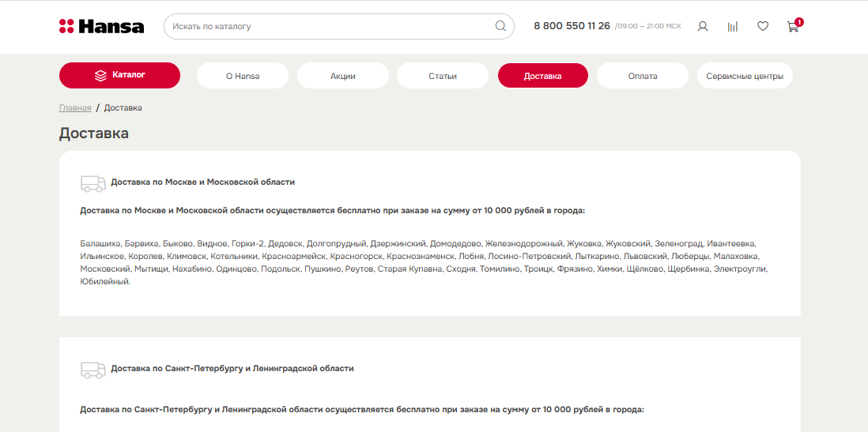This screenshot has height=432, width=868.
Task: Click heading Доставка по Санкт-Петербургу и Ленинградской области
Action: coord(232,368)
